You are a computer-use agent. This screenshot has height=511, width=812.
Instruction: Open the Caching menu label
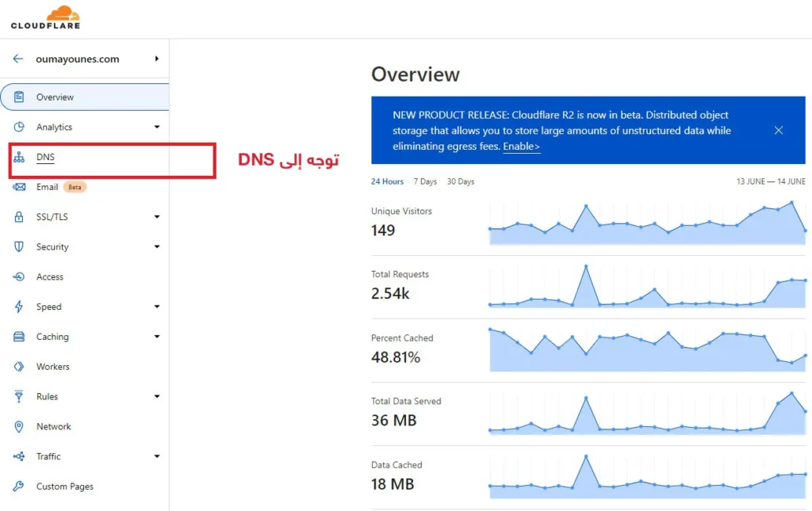(52, 337)
